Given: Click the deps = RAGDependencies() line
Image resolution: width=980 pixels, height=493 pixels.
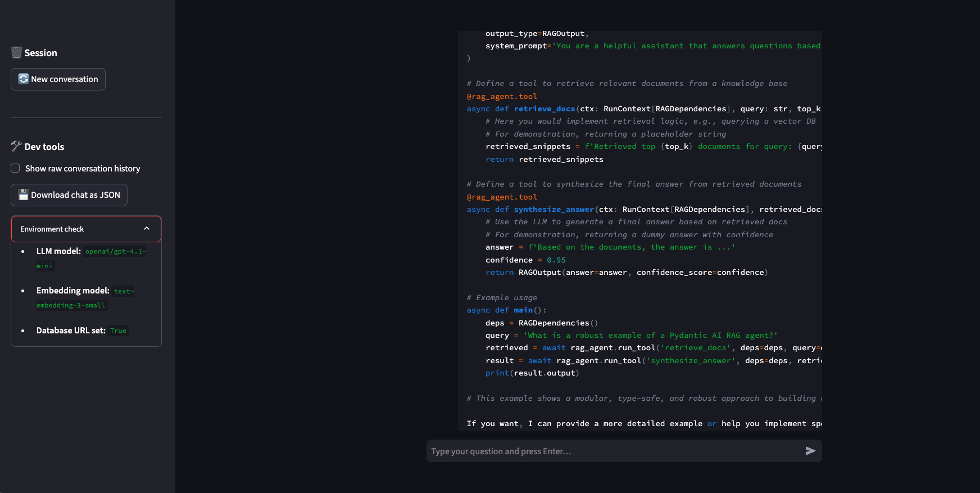Looking at the screenshot, I should pos(542,323).
